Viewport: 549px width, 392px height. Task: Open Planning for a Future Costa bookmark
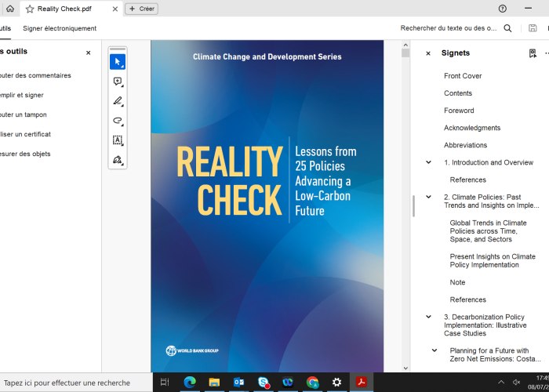pos(496,355)
